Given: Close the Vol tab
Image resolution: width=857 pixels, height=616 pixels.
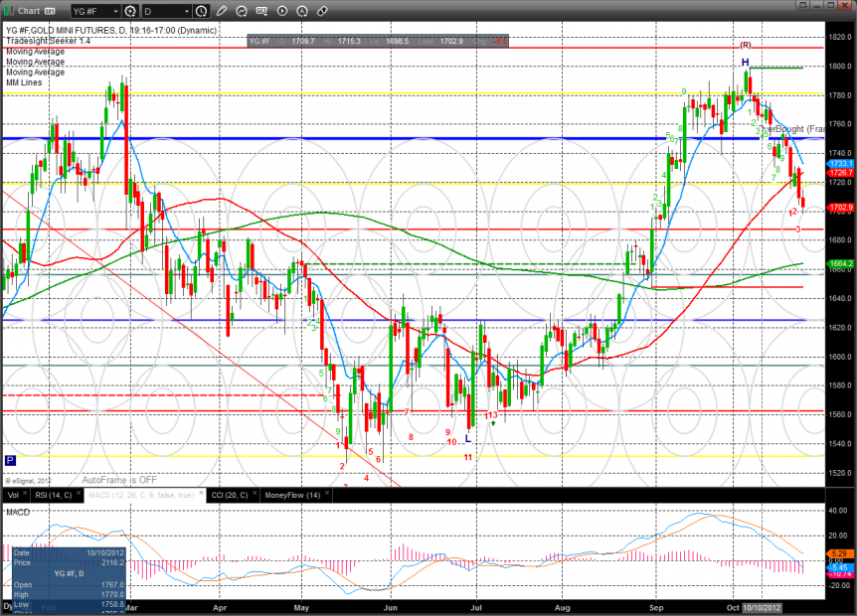Looking at the screenshot, I should pyautogui.click(x=25, y=493).
